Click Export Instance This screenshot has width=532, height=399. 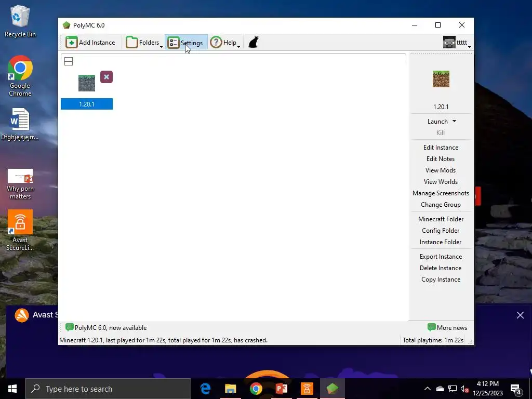pyautogui.click(x=441, y=257)
